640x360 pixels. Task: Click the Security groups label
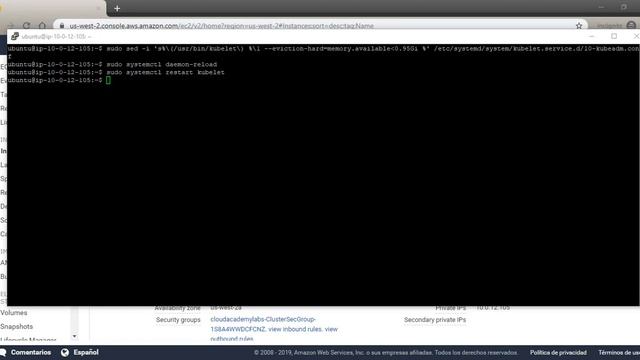(178, 320)
